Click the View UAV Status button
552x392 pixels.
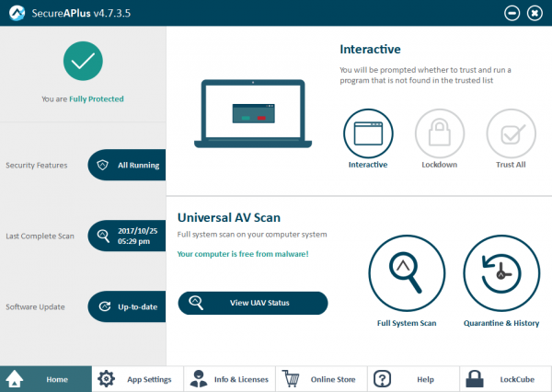253,303
